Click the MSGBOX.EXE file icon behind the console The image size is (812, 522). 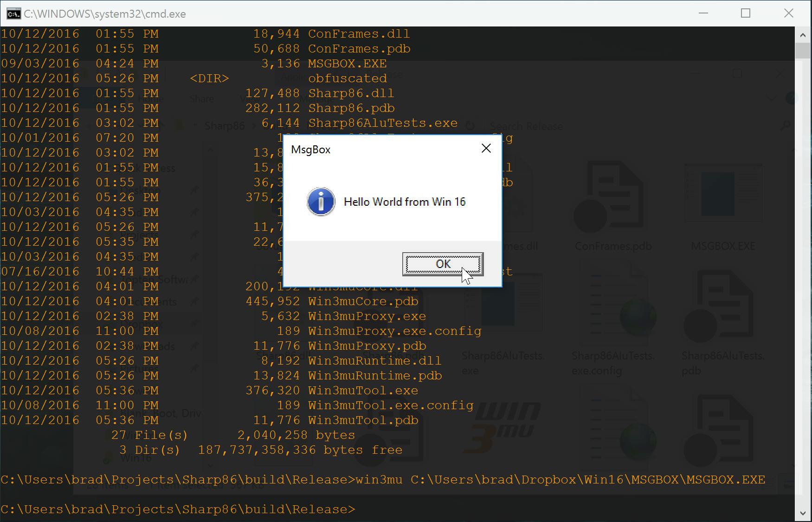tap(722, 195)
